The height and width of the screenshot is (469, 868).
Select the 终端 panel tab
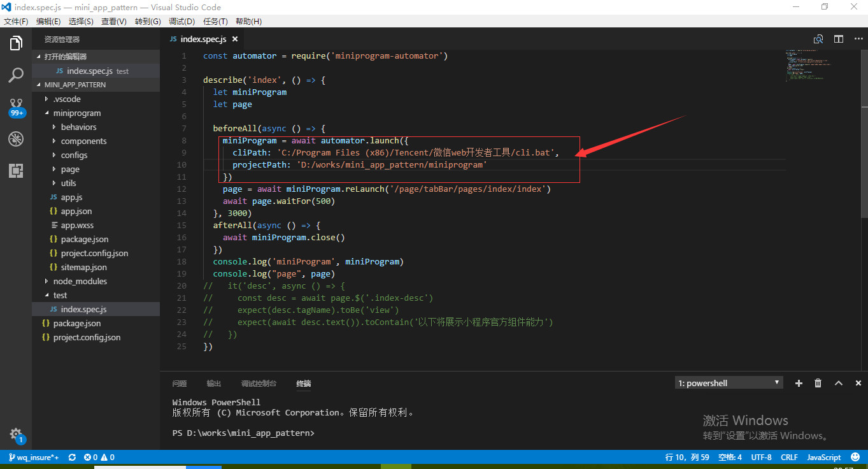(304, 384)
